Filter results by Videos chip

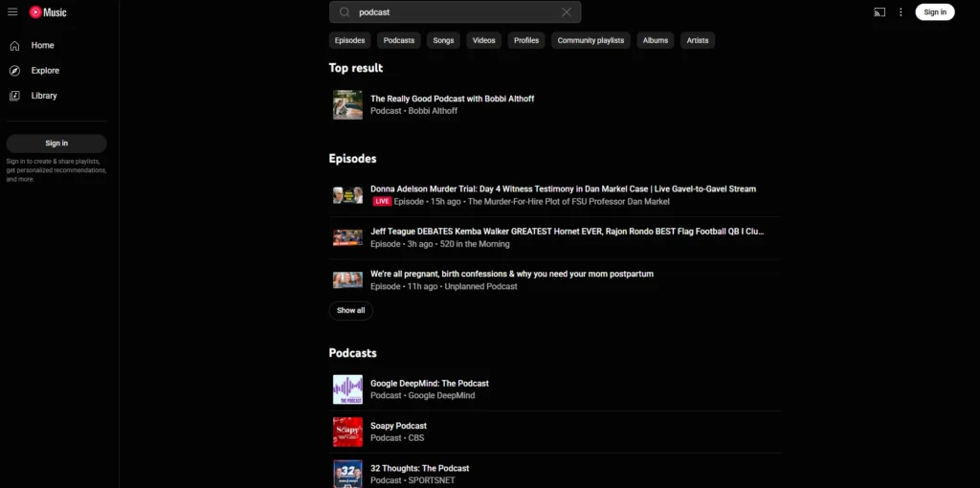point(483,40)
